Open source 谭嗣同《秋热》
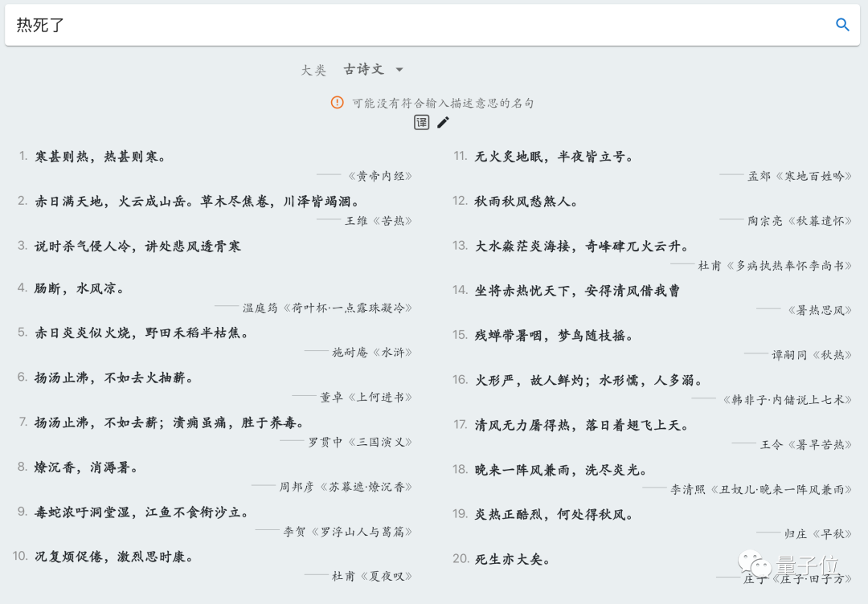Screen dimensions: 868x604 (812, 356)
